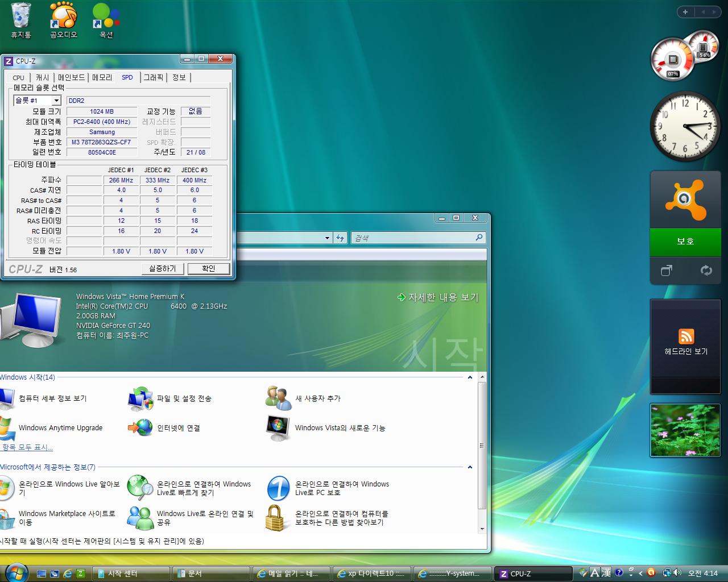This screenshot has height=582, width=728.
Task: Click the serial number 80504C0E
Action: tap(102, 152)
